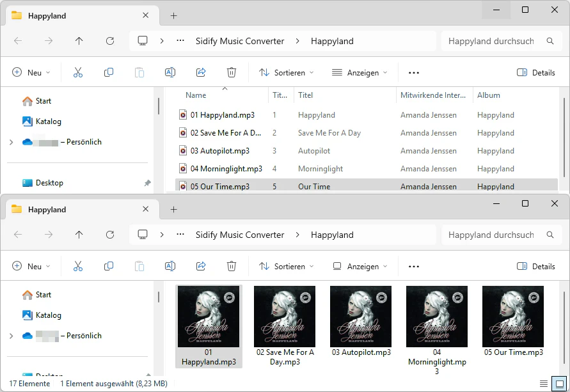Screen dimensions: 570x392
Task: Sort by the Mitwirkende Interpreten column header
Action: coord(433,95)
